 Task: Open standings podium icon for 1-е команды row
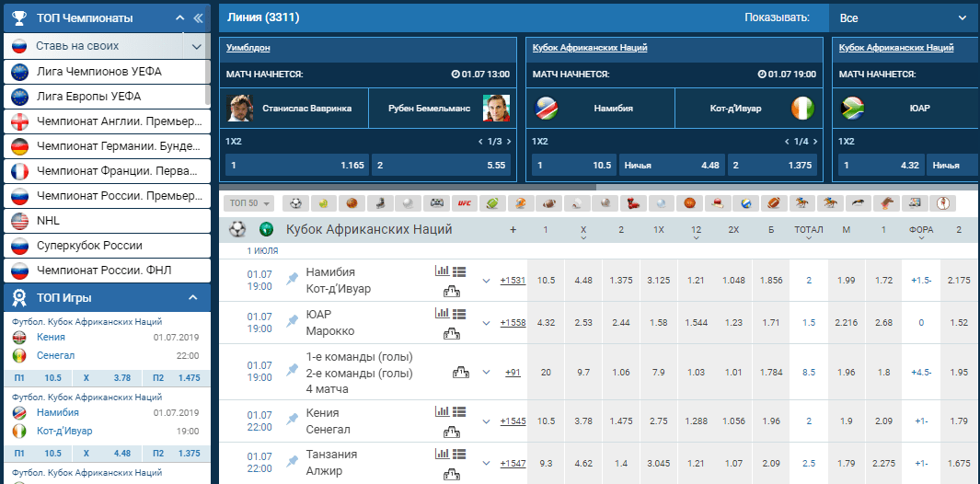coord(461,373)
